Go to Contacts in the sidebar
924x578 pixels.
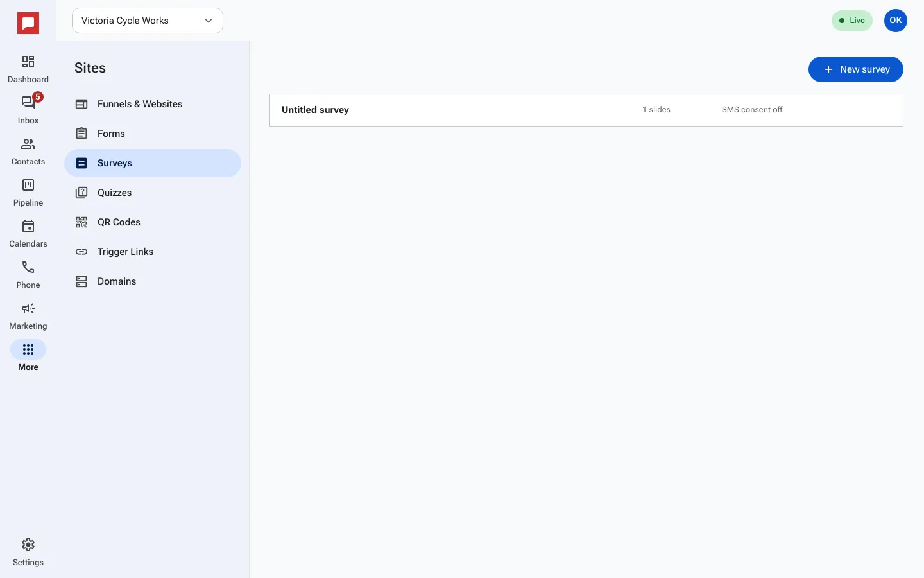click(28, 151)
